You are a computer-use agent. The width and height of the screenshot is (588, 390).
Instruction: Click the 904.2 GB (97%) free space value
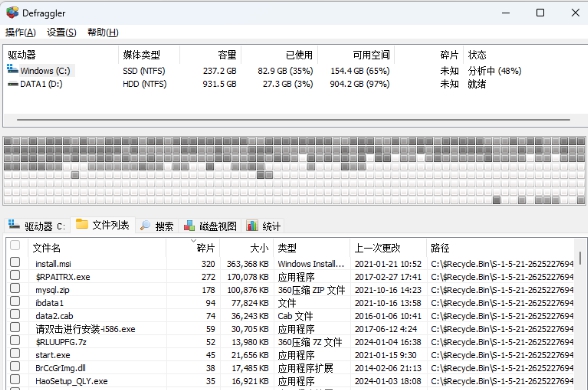pos(360,84)
